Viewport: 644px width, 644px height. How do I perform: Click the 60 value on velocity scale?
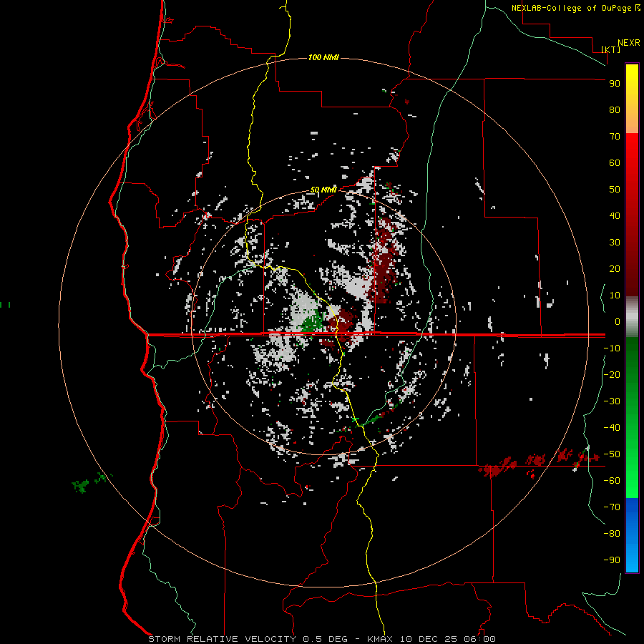click(615, 162)
